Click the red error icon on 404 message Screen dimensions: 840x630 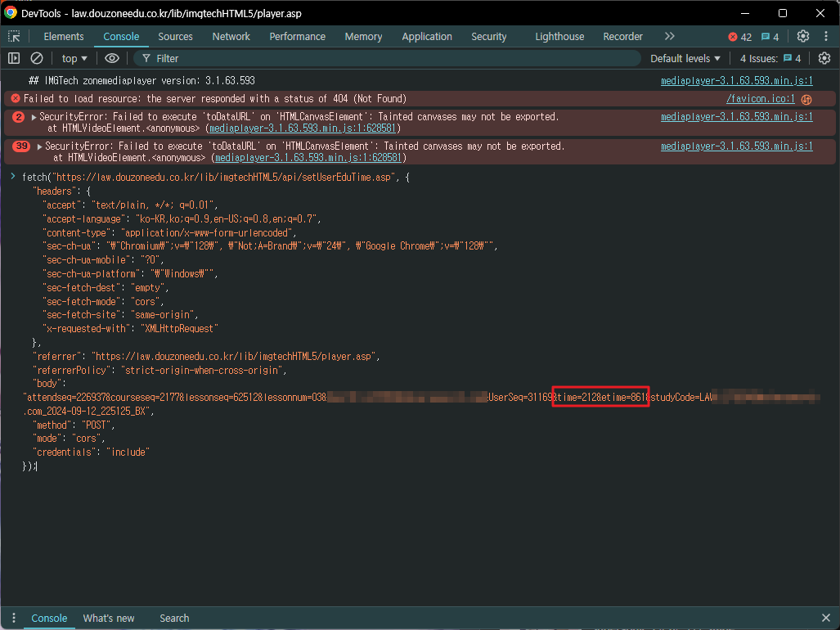pyautogui.click(x=16, y=98)
